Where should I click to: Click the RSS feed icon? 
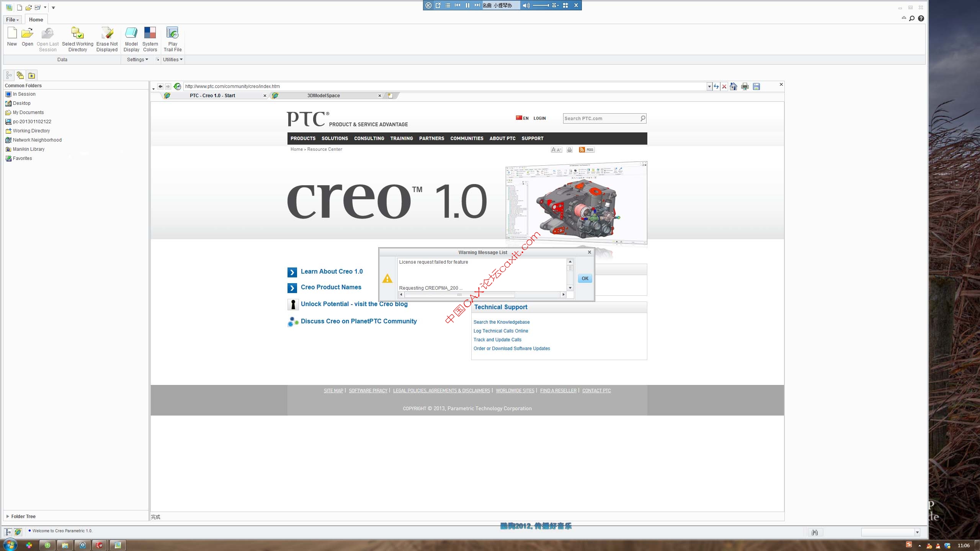(586, 150)
